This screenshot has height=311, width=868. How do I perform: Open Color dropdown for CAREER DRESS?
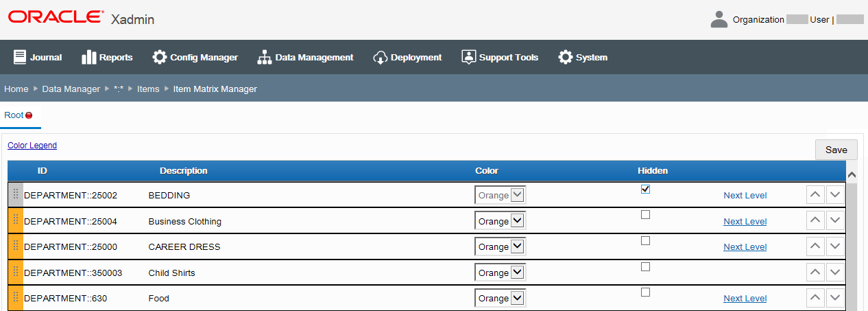pos(500,246)
